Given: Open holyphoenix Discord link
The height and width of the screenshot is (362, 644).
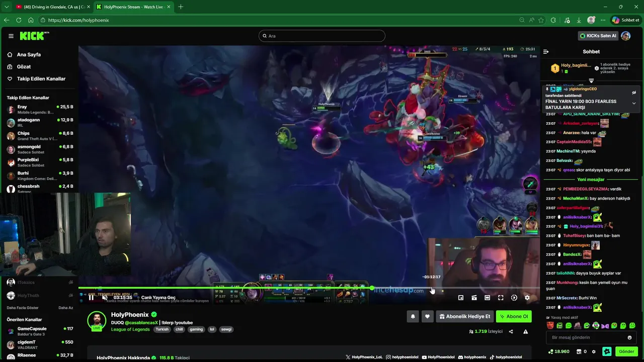Looking at the screenshot, I should coord(472,357).
